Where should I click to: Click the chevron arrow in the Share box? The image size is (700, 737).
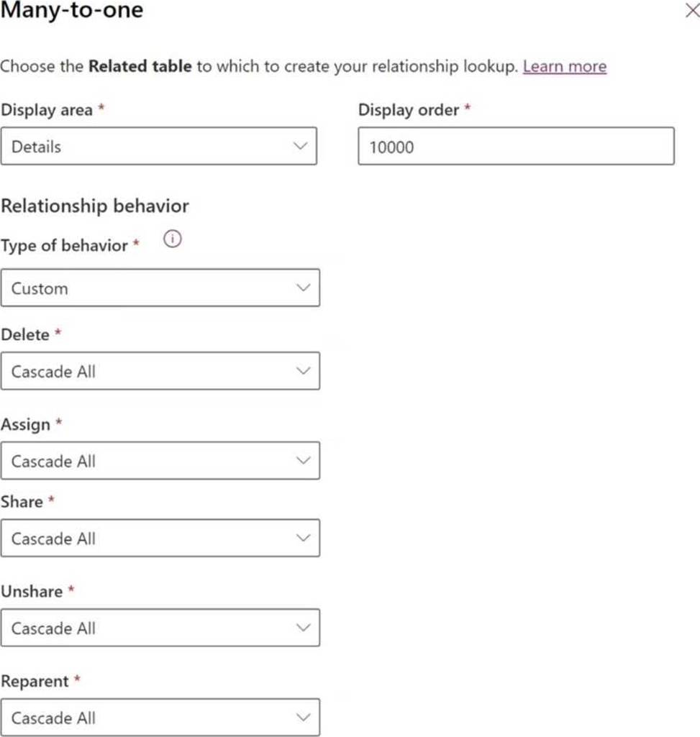point(304,538)
